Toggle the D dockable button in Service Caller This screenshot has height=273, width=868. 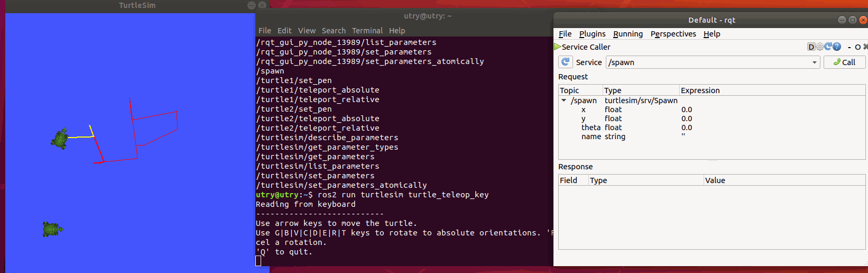(811, 47)
